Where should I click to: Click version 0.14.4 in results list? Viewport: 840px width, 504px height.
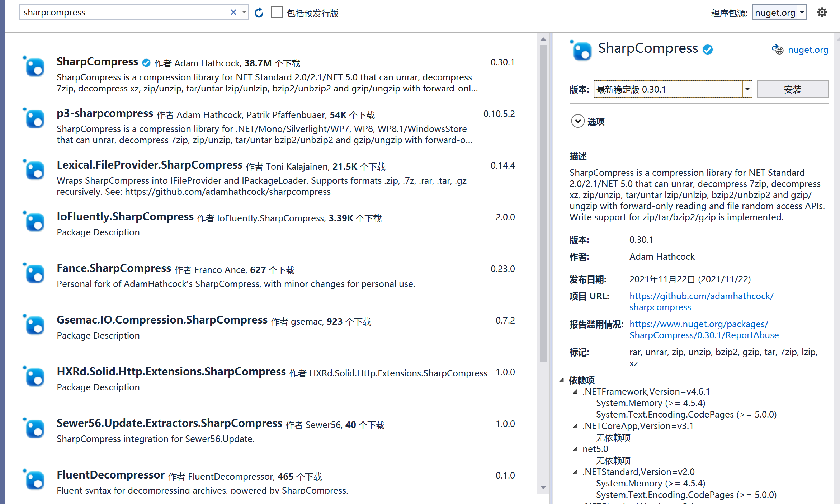[x=502, y=165]
